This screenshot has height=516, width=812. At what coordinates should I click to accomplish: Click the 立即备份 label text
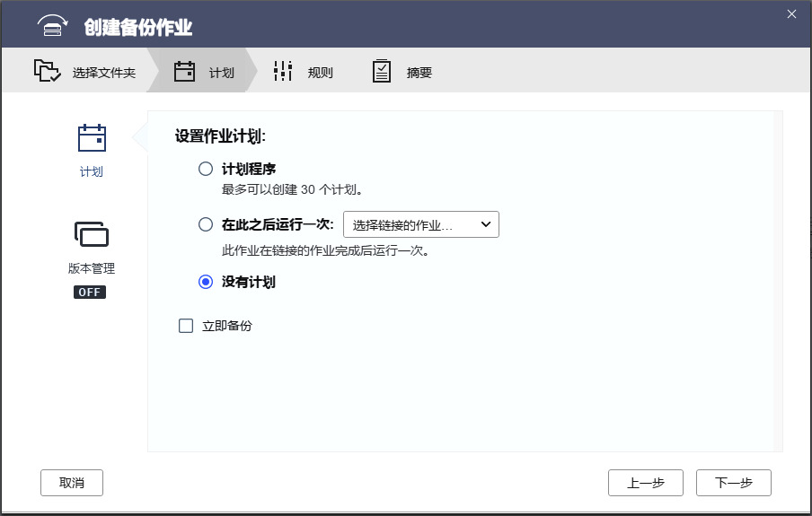click(227, 326)
